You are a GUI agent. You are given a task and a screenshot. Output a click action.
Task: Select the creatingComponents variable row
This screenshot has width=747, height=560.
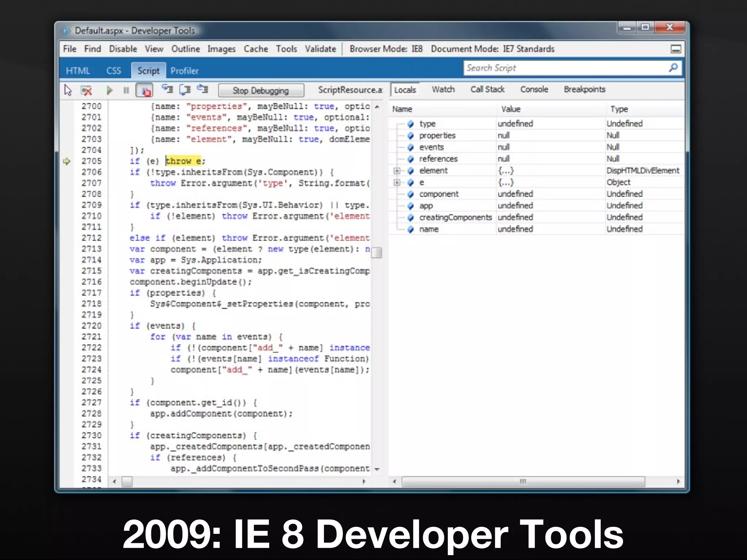[536, 217]
